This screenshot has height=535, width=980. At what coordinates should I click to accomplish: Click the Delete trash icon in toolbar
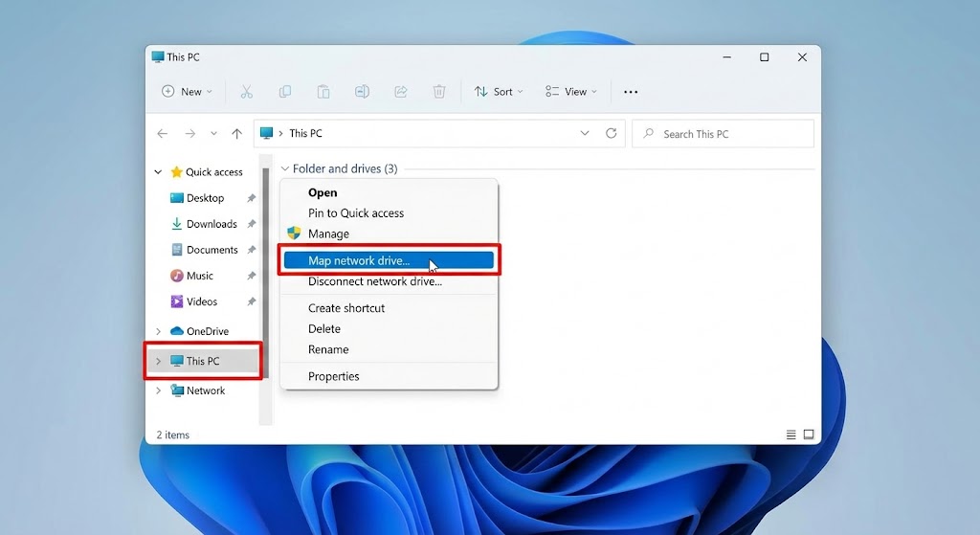439,92
